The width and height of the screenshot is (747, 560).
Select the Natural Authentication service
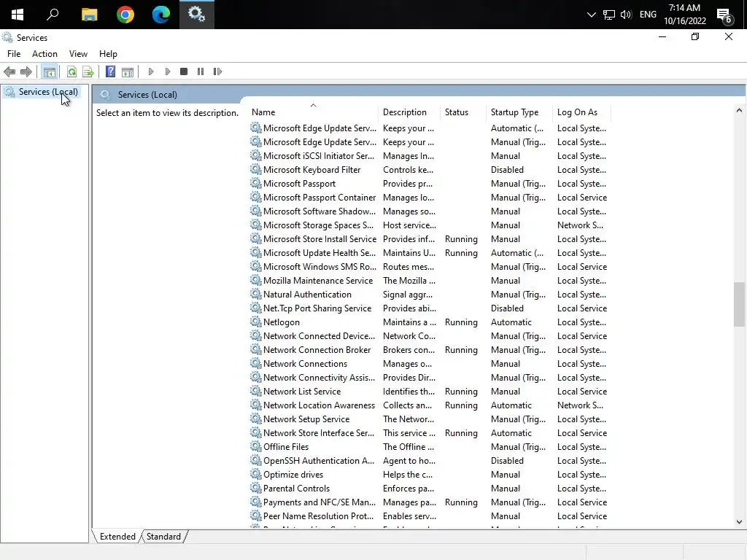point(430,295)
